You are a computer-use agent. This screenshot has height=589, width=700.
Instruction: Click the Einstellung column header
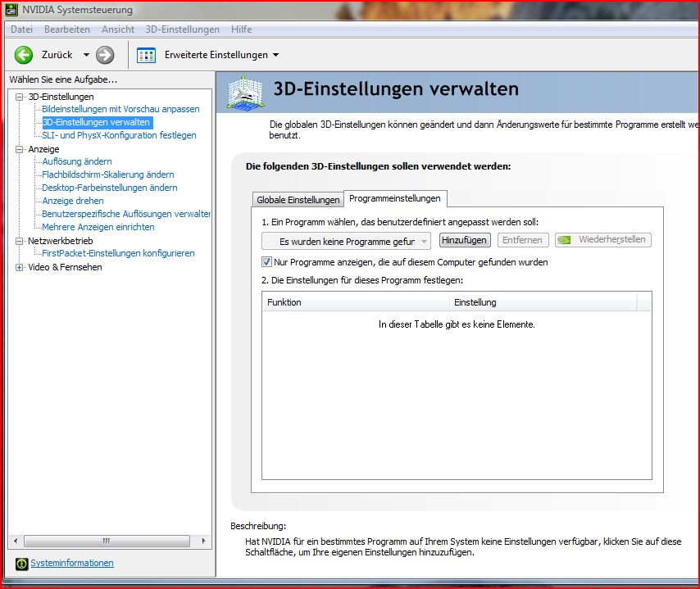pos(543,302)
